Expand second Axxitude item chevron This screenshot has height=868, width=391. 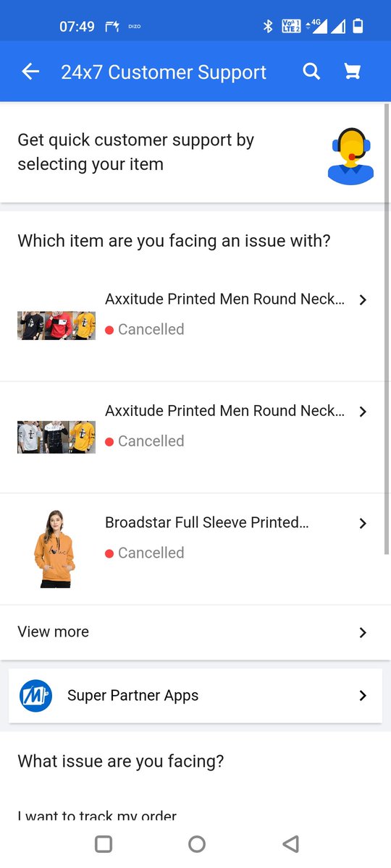tap(363, 412)
